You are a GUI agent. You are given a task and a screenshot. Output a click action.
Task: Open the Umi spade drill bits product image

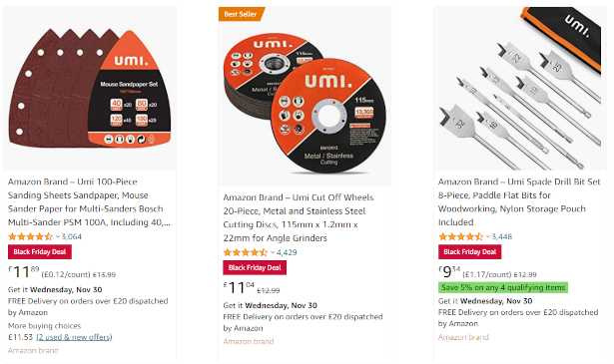pos(520,89)
